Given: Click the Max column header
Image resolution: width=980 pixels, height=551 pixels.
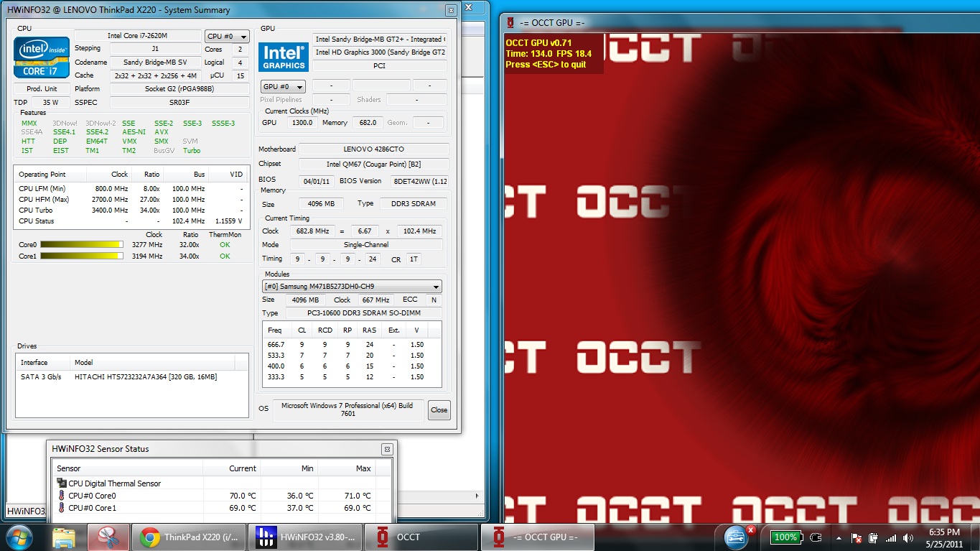Looking at the screenshot, I should [347, 468].
